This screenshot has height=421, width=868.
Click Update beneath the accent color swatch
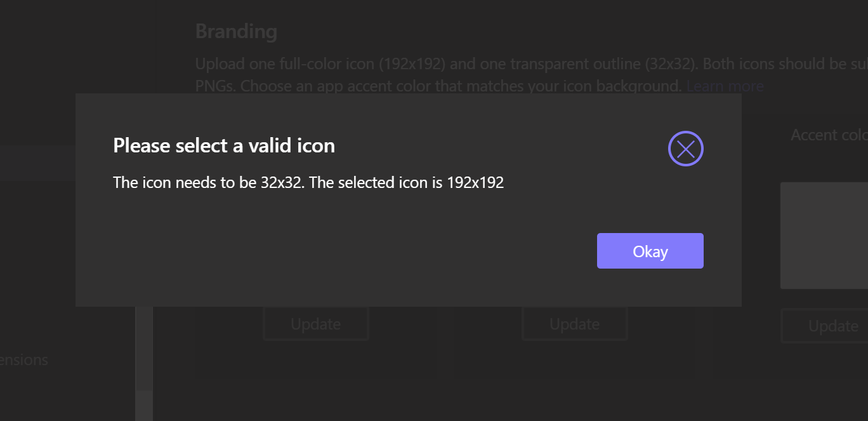832,326
